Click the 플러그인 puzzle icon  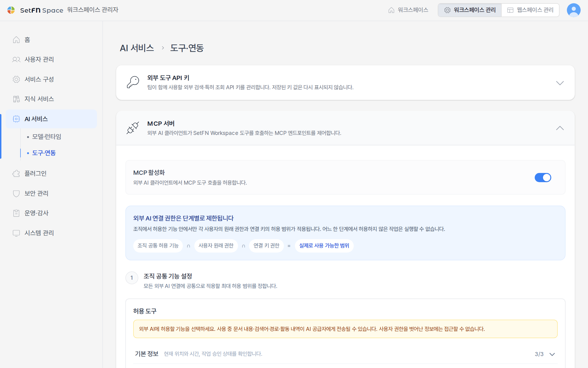[16, 174]
